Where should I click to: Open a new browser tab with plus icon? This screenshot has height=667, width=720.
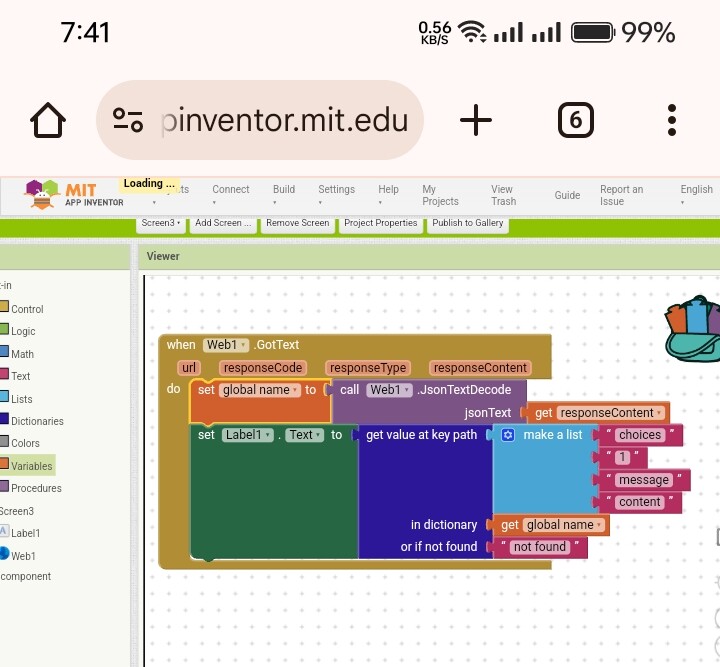(x=476, y=120)
